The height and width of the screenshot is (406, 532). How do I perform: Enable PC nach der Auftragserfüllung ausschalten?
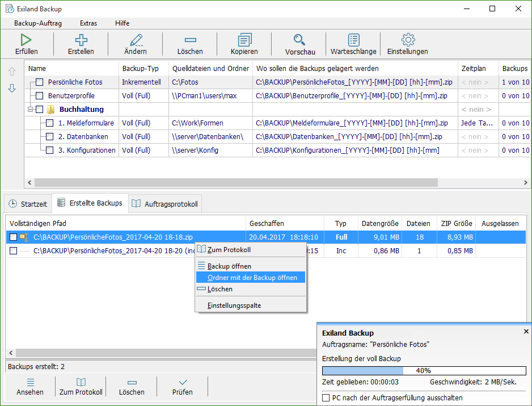[326, 398]
